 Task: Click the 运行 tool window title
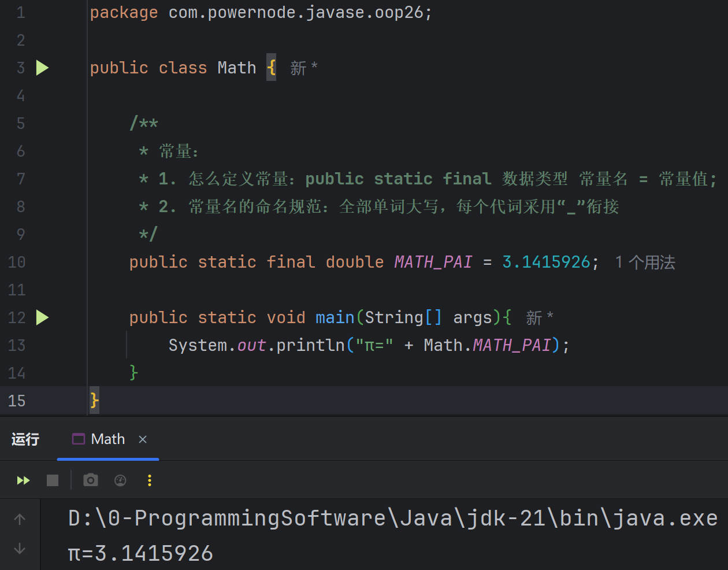[25, 439]
